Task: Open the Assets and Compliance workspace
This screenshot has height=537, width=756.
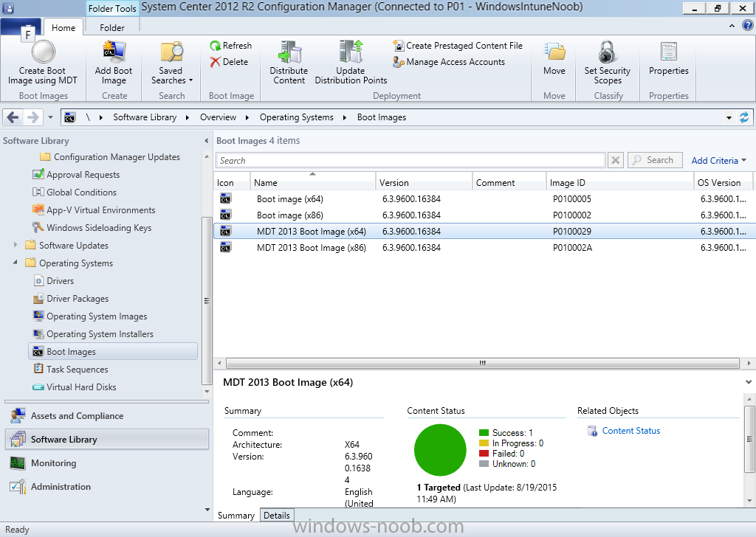Action: [106, 415]
